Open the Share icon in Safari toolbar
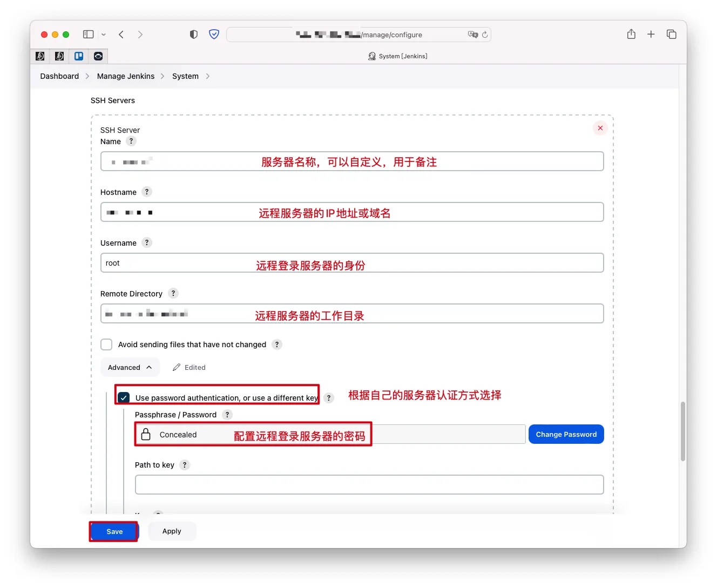This screenshot has width=717, height=588. (631, 35)
